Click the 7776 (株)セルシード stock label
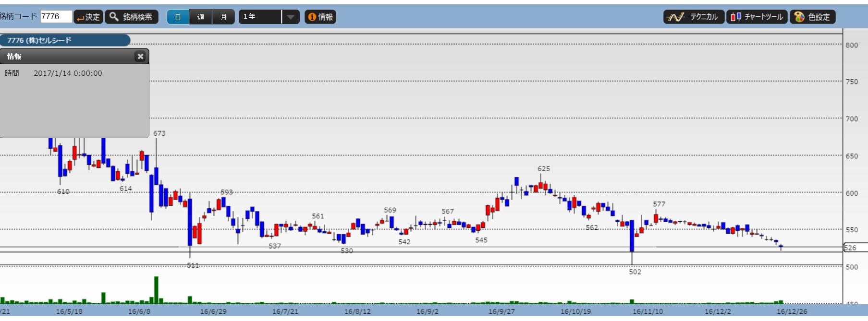Image resolution: width=868 pixels, height=321 pixels. [64, 40]
